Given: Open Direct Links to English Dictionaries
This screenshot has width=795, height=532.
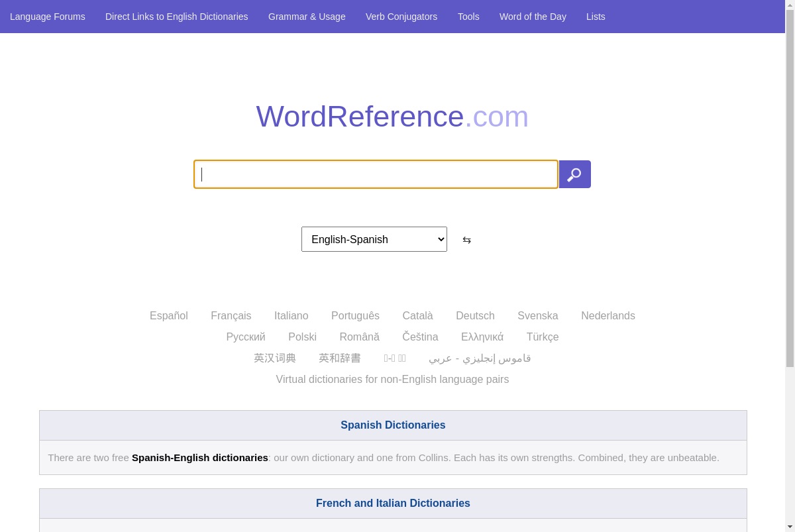Looking at the screenshot, I should (177, 17).
